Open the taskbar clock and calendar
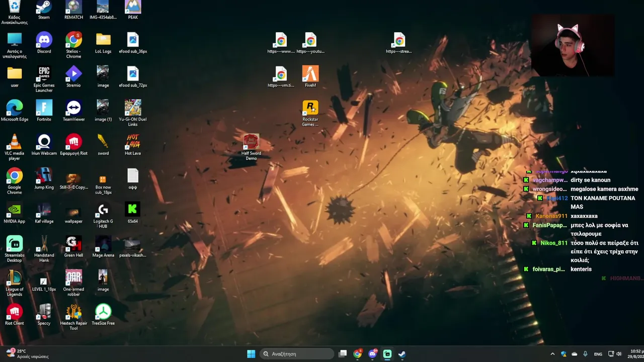Viewport: 644px width, 362px height. (636, 354)
